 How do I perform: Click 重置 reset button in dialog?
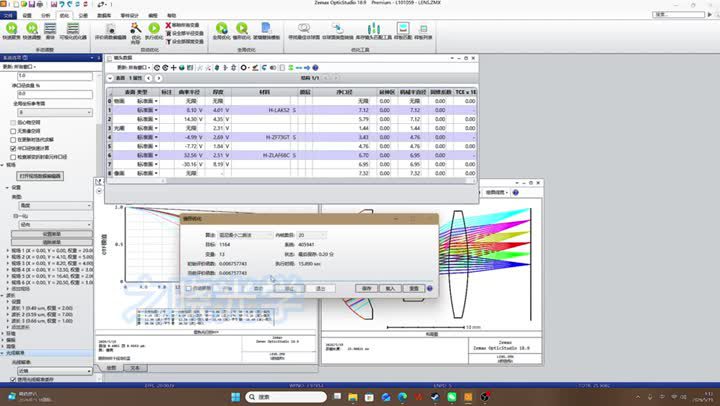(414, 288)
